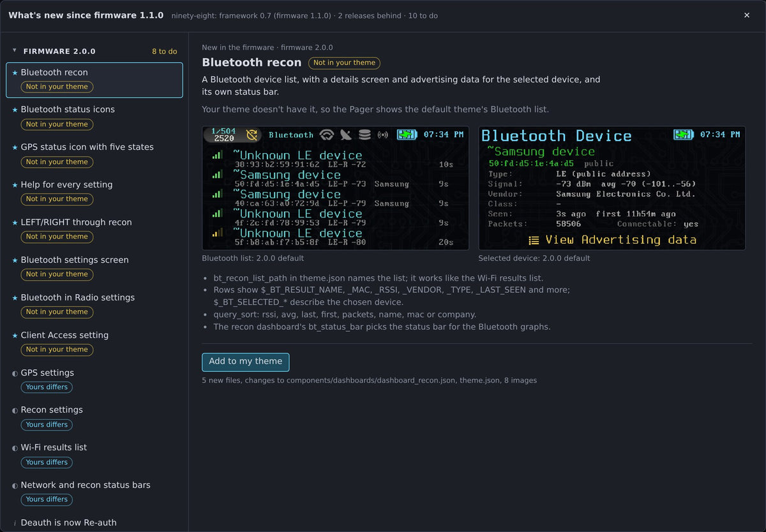Click the star icon beside Bluetooth recon
766x532 pixels.
15,73
